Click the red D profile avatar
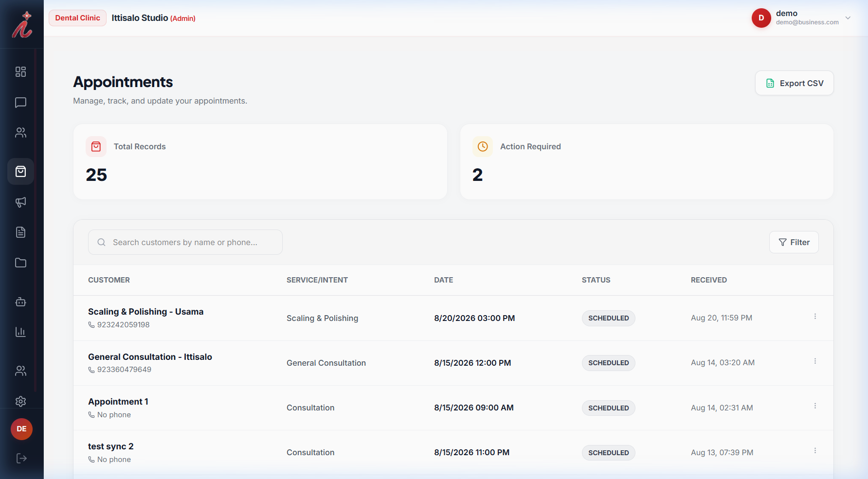Screen dimensions: 868x479 point(761,18)
